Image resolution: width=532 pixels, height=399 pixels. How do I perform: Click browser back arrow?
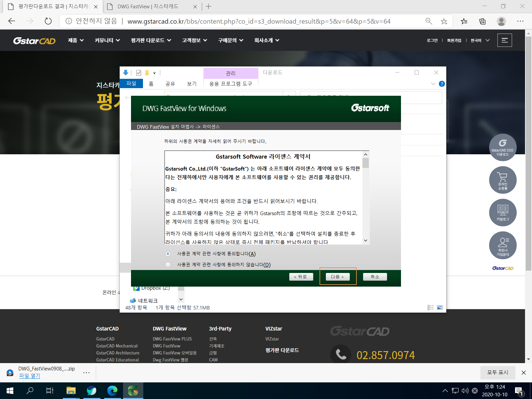12,21
